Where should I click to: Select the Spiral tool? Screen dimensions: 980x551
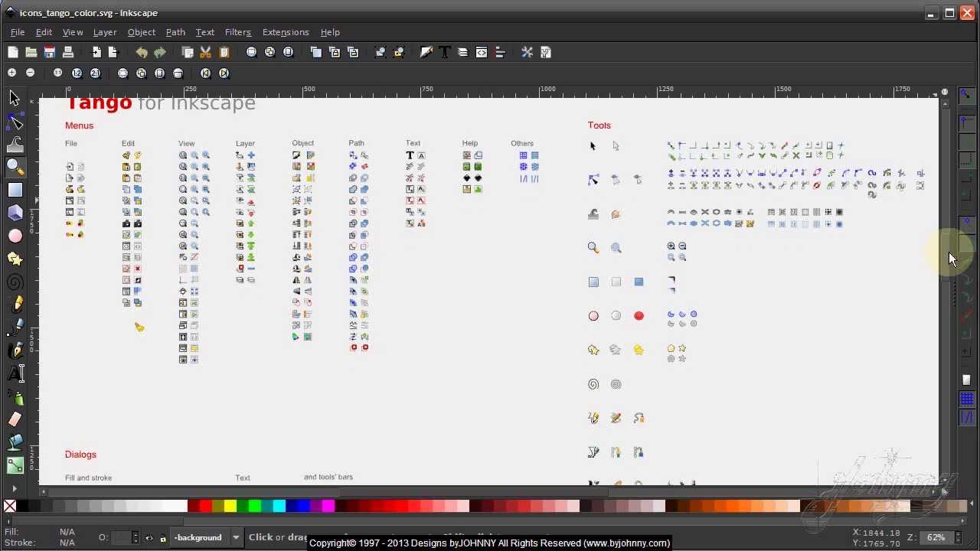(15, 282)
